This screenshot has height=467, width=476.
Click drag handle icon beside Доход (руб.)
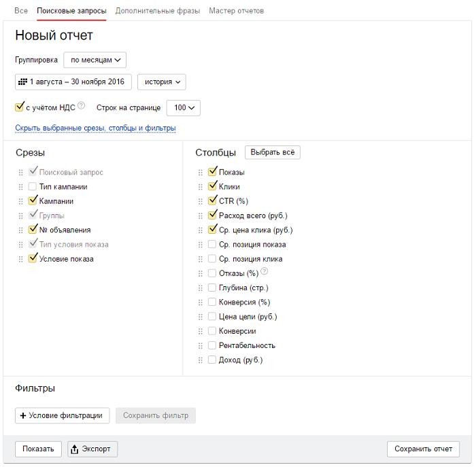pos(201,360)
